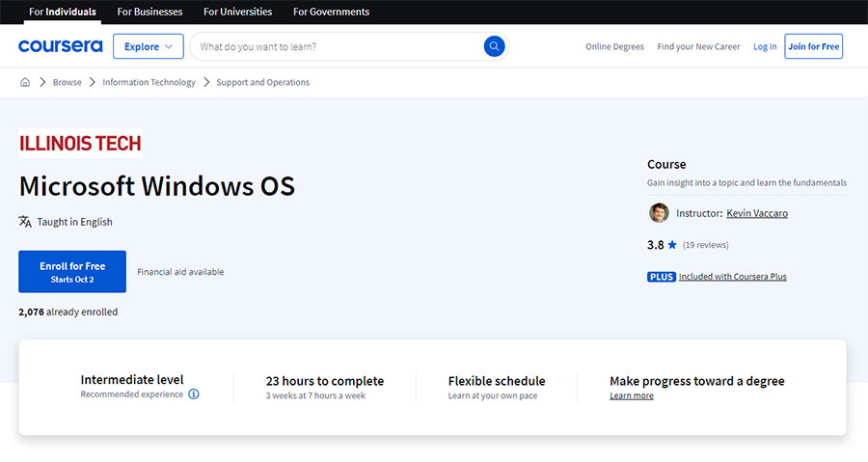
Task: Click the Coursera logo
Action: click(61, 46)
